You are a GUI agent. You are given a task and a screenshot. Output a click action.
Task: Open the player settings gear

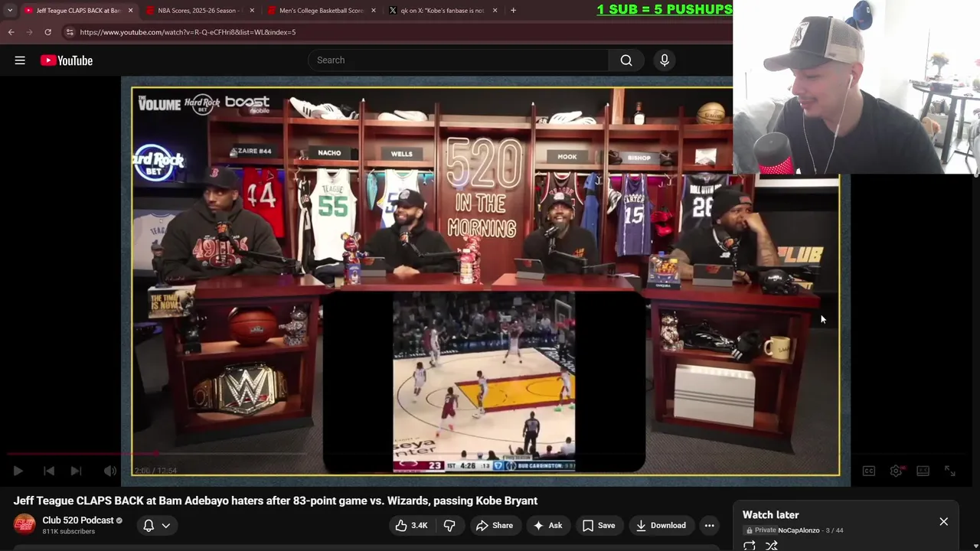click(896, 471)
